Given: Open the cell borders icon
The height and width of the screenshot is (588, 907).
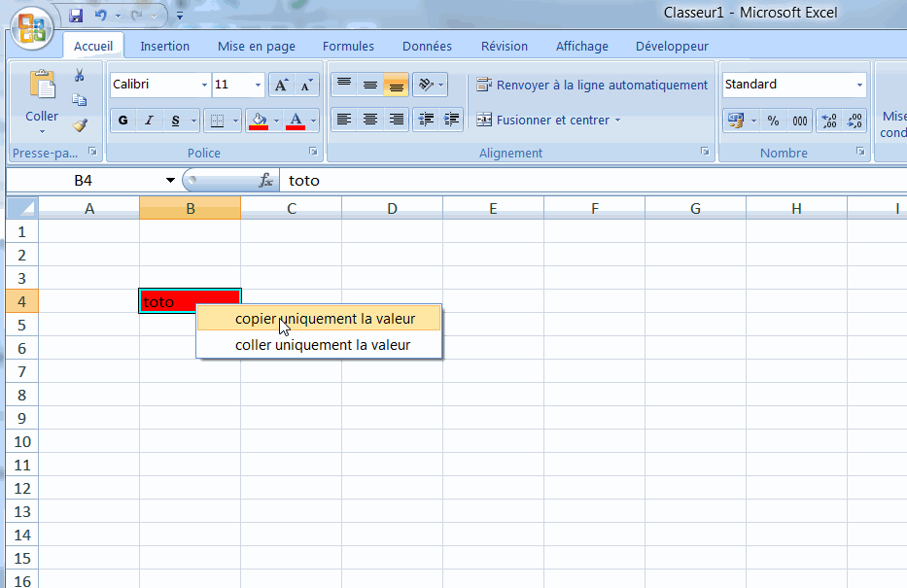Looking at the screenshot, I should click(x=217, y=119).
